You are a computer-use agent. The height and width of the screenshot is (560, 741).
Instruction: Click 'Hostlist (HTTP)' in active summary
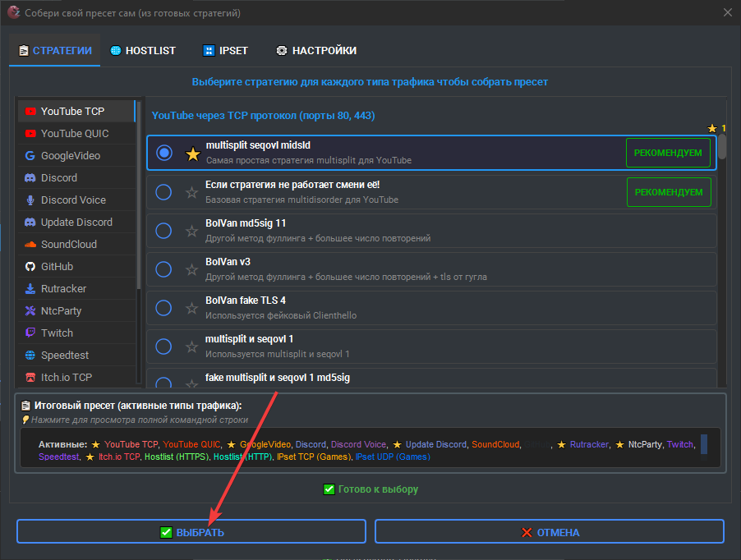242,457
